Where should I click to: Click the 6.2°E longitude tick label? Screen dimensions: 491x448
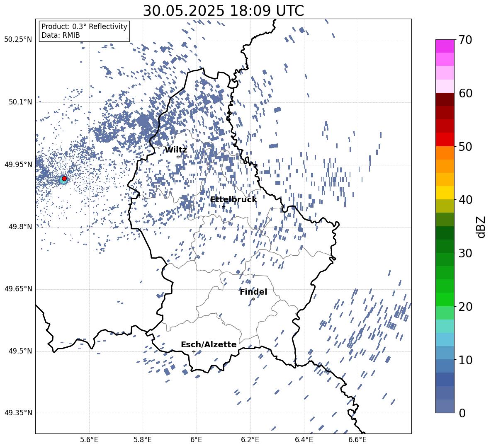coord(250,440)
